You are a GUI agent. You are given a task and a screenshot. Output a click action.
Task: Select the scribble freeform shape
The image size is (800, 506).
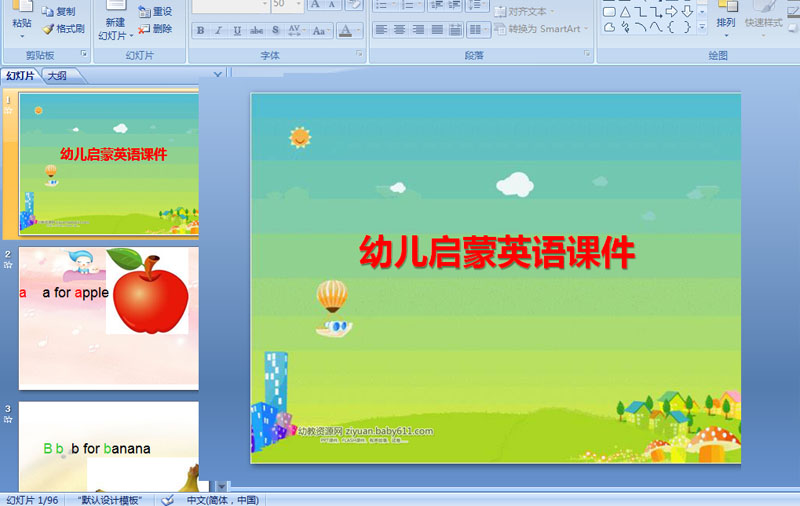pos(626,27)
